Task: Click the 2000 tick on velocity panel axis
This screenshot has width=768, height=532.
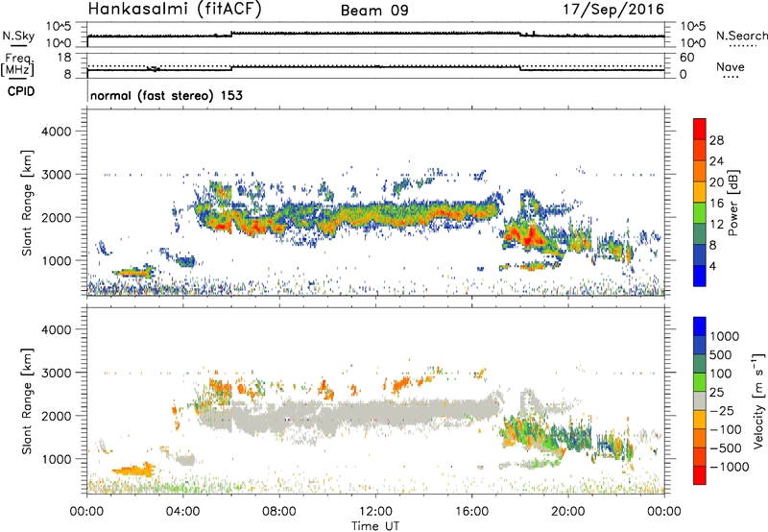Action: tap(57, 416)
